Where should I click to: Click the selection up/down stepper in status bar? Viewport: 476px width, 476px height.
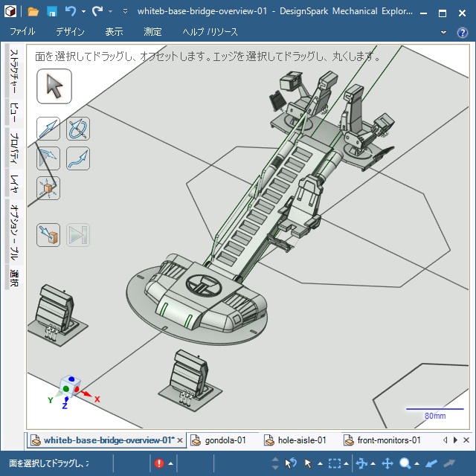click(x=275, y=463)
